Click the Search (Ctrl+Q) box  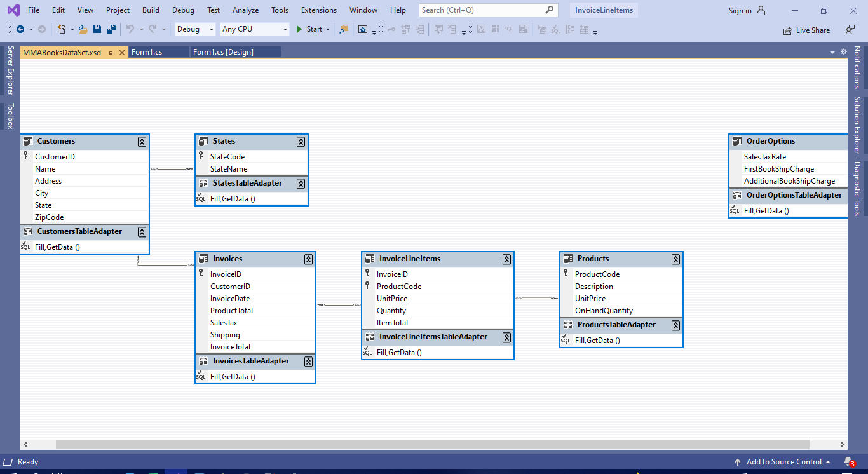(489, 10)
